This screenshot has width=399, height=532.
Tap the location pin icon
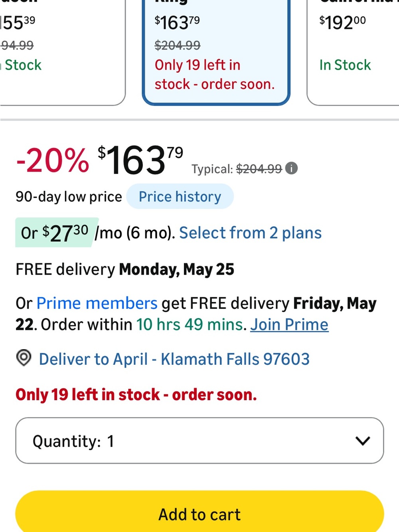(x=24, y=358)
